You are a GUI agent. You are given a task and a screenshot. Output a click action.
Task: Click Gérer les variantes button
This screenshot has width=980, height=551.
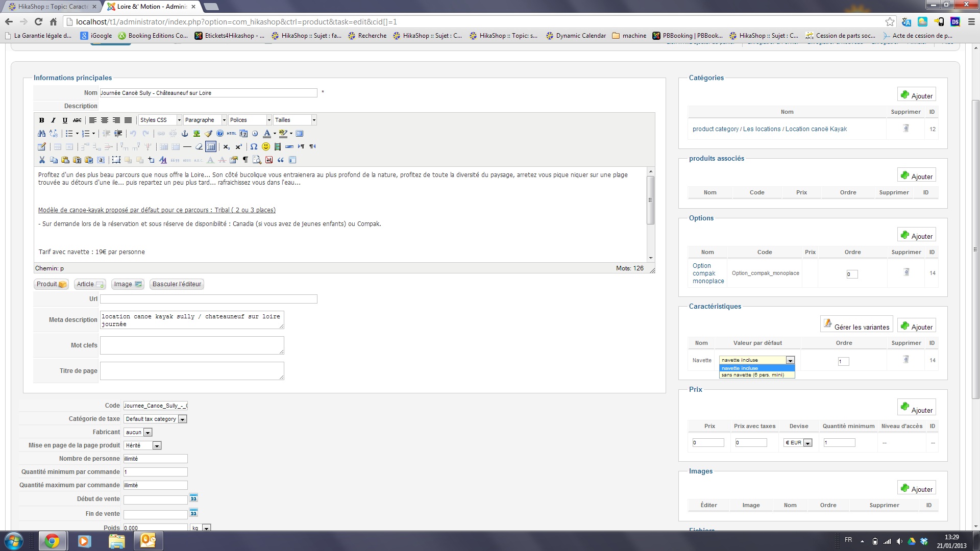(x=857, y=325)
